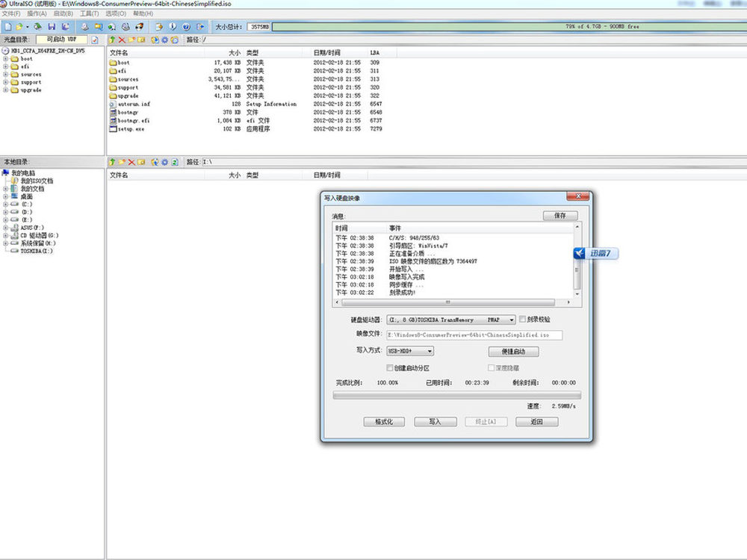Click the 终止[A] (Abort) button
This screenshot has width=747, height=560.
tap(486, 421)
